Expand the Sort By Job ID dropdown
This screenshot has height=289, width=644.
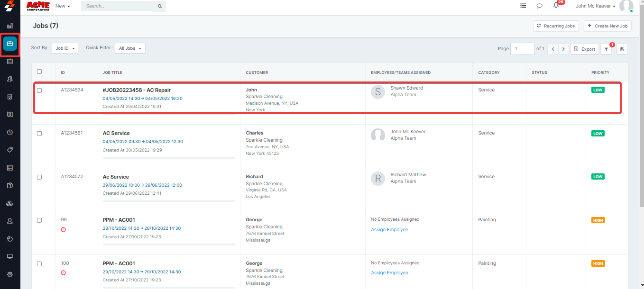pyautogui.click(x=65, y=48)
